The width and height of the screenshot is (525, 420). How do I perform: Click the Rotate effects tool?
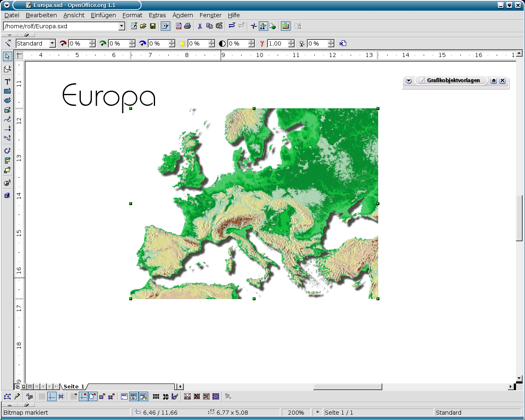pos(7,151)
